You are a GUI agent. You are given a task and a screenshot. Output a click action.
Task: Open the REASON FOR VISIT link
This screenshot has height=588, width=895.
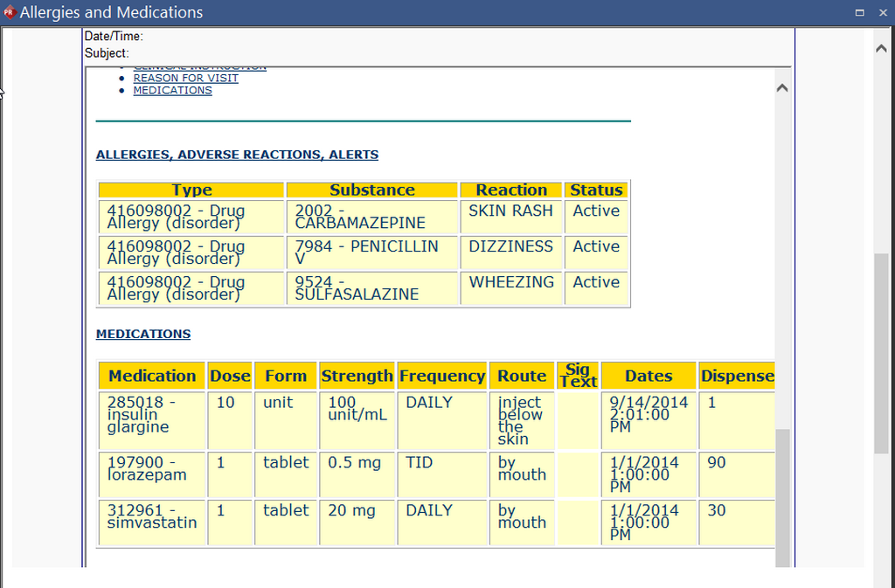coord(185,78)
